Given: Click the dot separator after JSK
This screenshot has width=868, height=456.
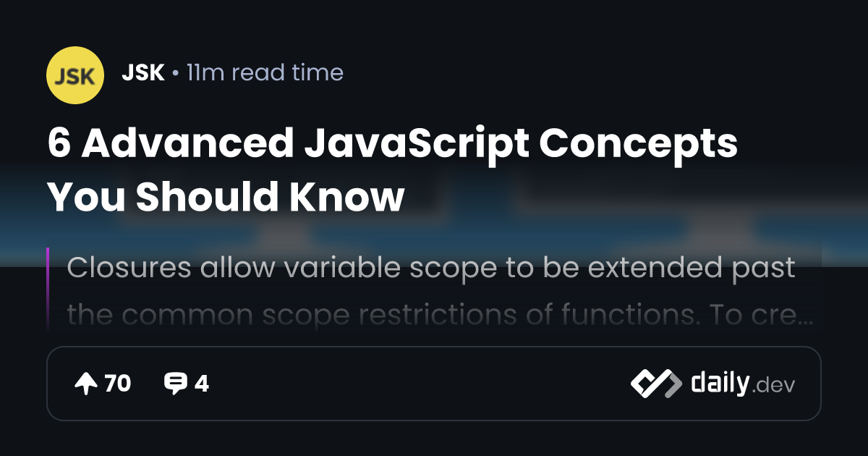Looking at the screenshot, I should 175,74.
